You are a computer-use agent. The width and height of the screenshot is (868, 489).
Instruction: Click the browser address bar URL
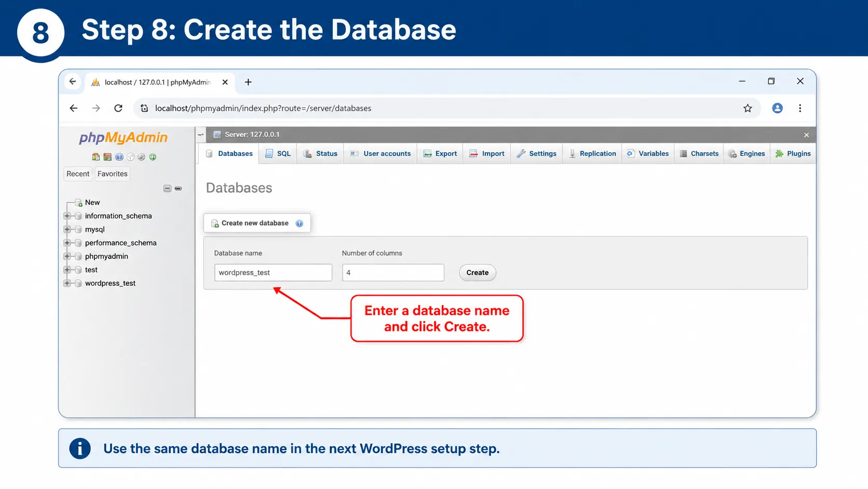pos(263,109)
